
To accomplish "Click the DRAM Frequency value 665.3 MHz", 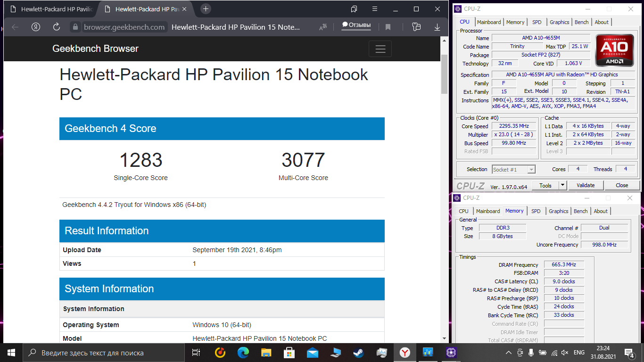I will [564, 264].
